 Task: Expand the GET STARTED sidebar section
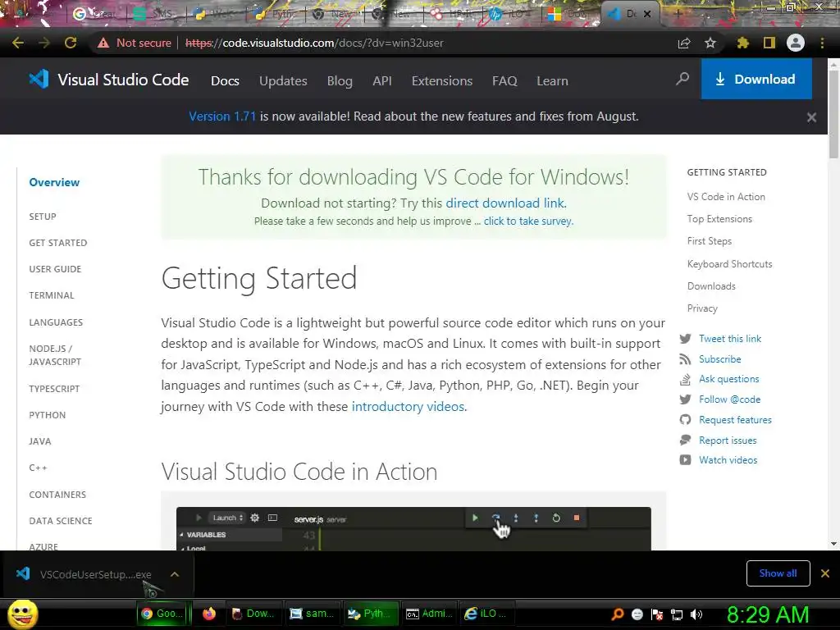click(58, 243)
